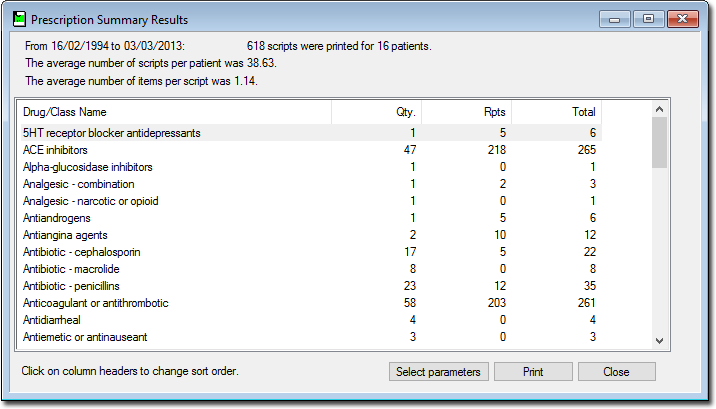The width and height of the screenshot is (716, 409).
Task: Select the ACE inhibitors row
Action: click(311, 150)
